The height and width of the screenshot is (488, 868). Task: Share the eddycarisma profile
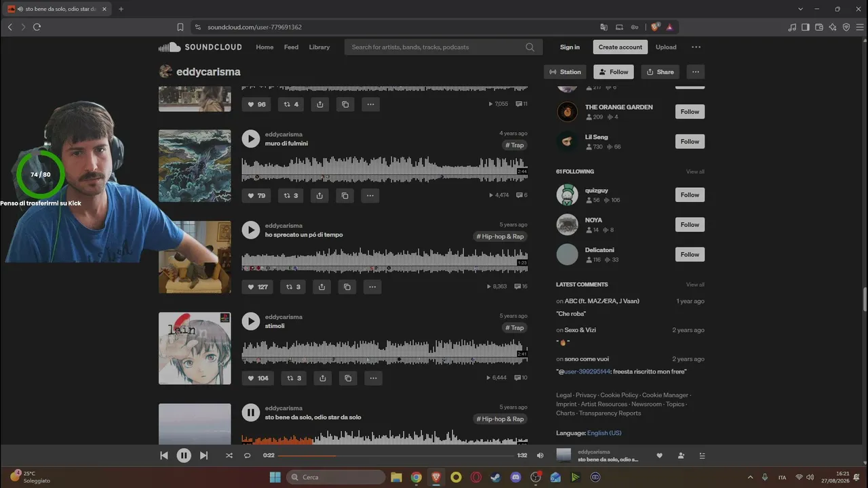tap(660, 72)
